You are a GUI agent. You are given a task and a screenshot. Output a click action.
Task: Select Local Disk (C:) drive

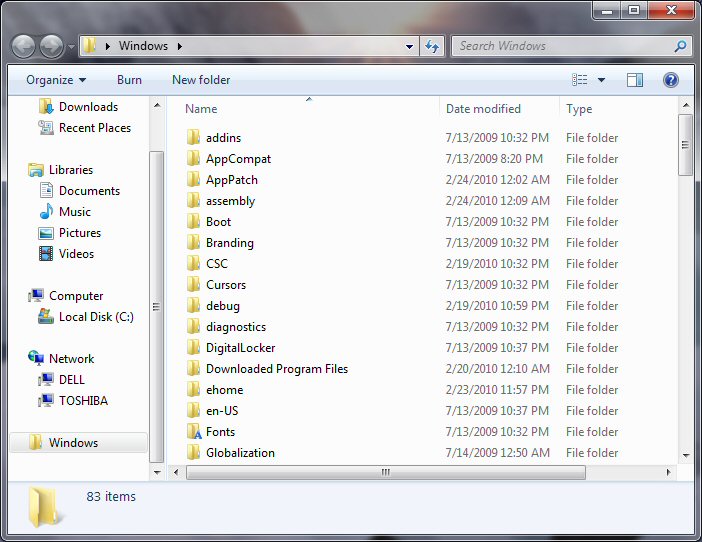click(x=95, y=317)
